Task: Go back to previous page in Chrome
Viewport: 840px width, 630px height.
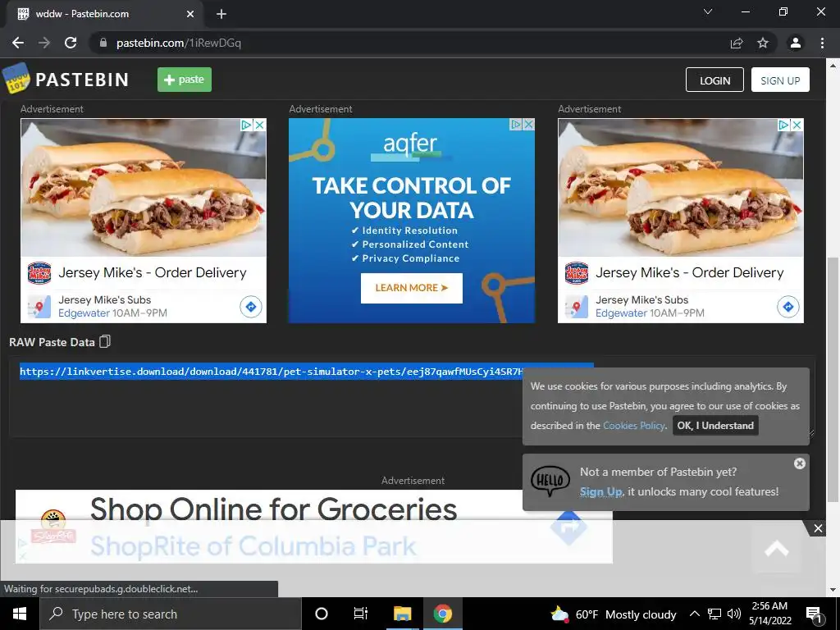Action: 18,43
